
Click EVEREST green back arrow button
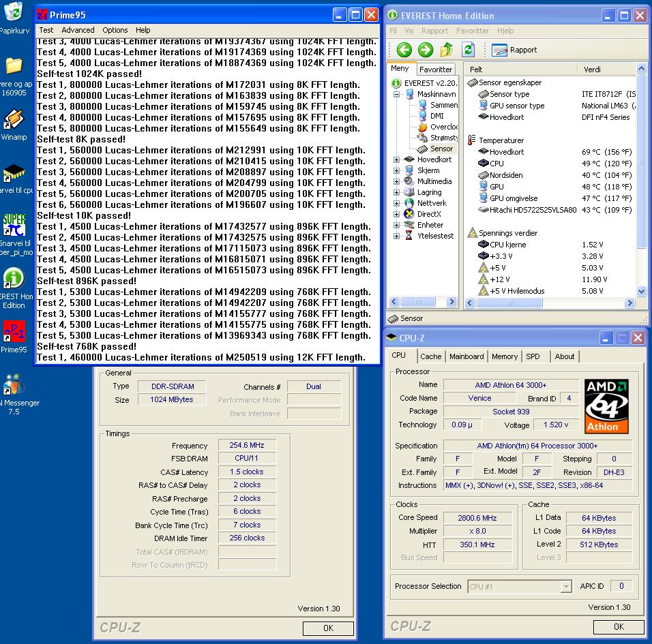pos(404,50)
